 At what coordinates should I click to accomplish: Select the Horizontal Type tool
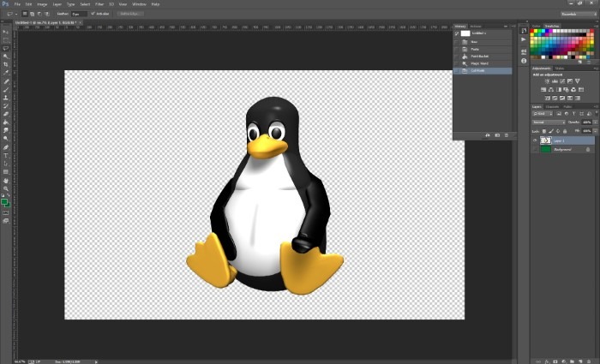pos(6,156)
